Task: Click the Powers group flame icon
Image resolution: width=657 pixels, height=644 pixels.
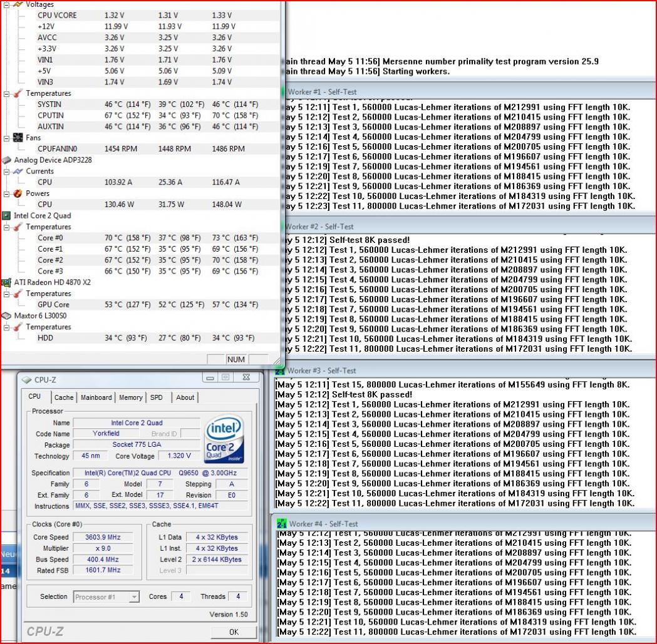Action: [18, 193]
